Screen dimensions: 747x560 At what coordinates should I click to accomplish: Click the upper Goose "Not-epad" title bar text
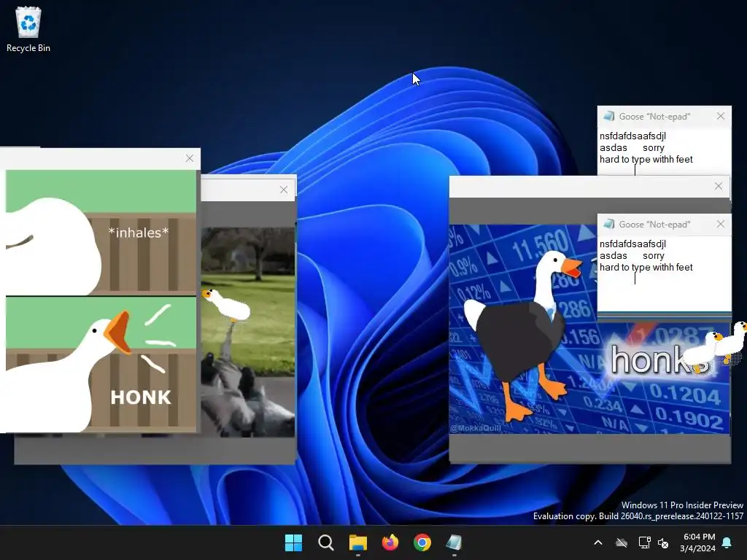pos(654,117)
